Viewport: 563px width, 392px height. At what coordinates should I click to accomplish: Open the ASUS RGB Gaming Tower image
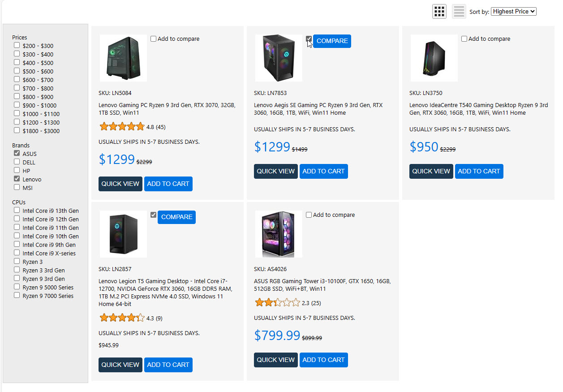[x=279, y=234]
